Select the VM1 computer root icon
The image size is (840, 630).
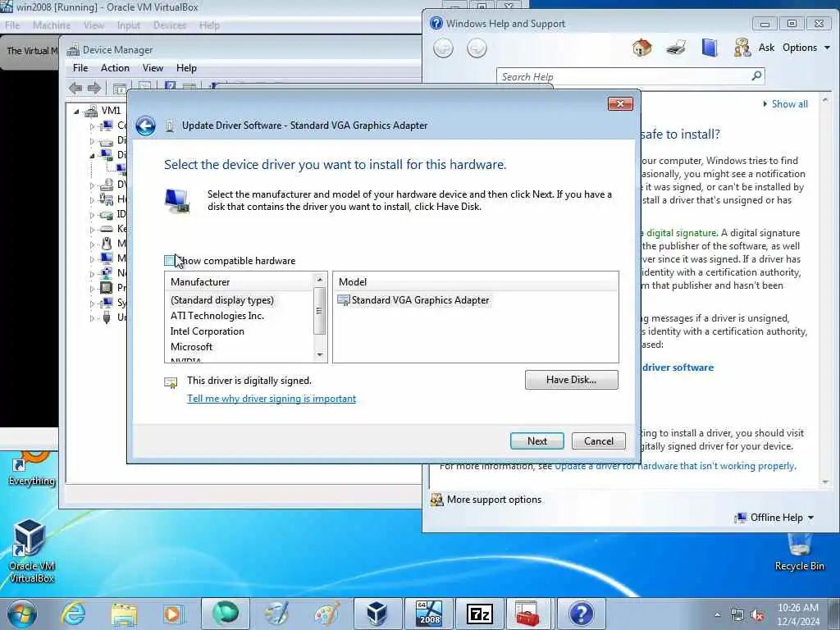coord(91,111)
